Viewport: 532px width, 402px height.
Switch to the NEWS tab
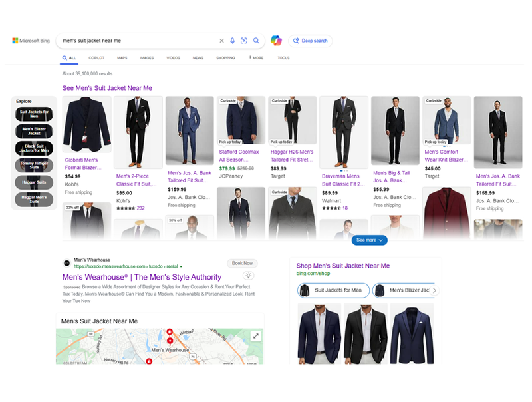point(198,58)
